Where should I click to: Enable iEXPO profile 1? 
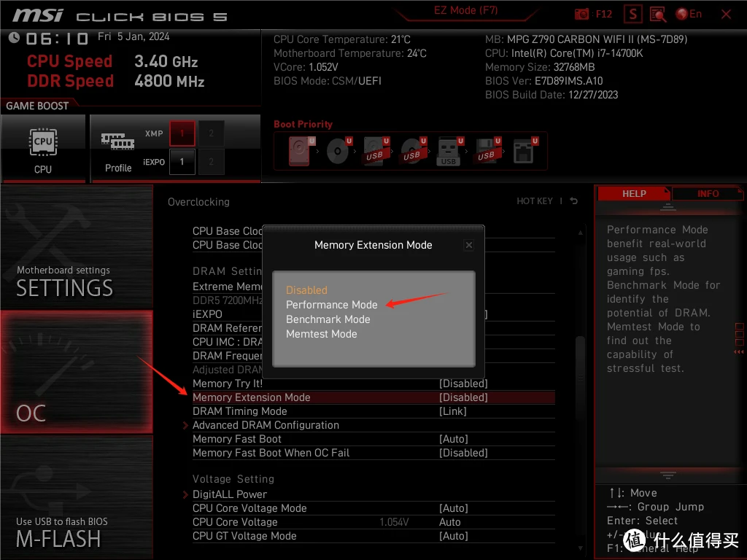(182, 162)
